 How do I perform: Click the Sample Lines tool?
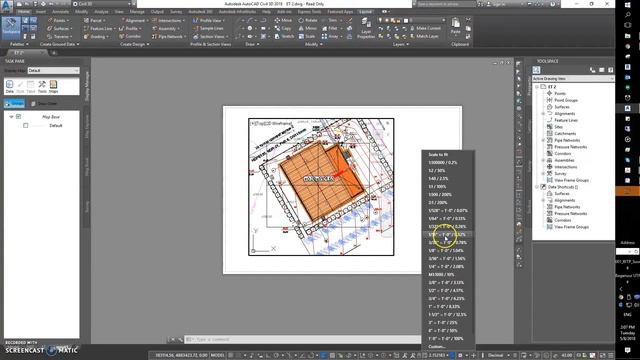[208, 29]
